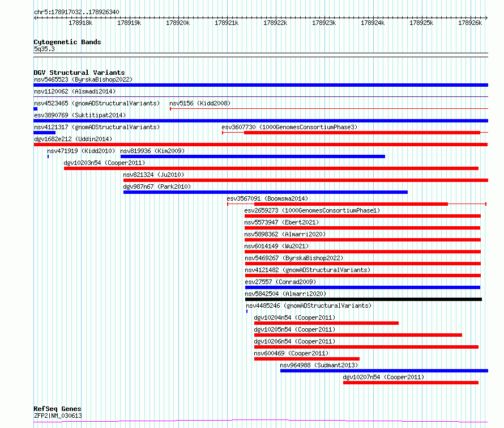Open the nsv4523465 (gnomADStructuralVariants) variant label
The height and width of the screenshot is (428, 504).
(x=97, y=103)
